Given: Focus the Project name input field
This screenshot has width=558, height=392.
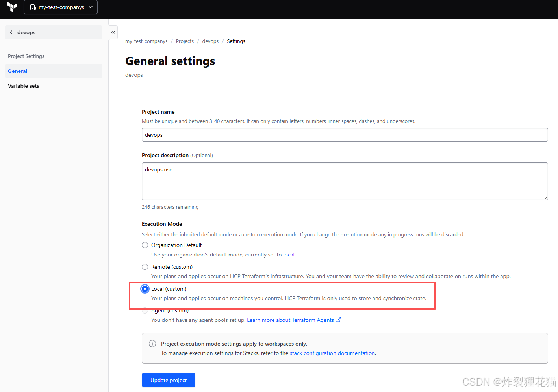Looking at the screenshot, I should click(345, 135).
